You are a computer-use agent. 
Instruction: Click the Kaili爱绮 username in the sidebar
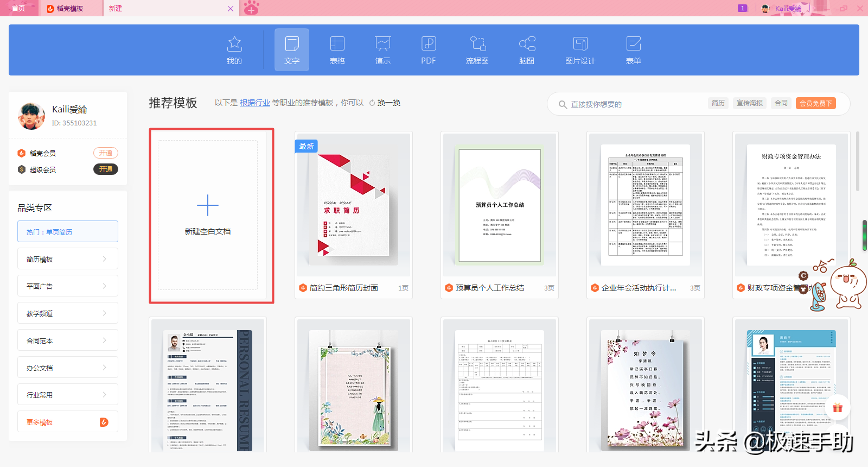pos(69,109)
